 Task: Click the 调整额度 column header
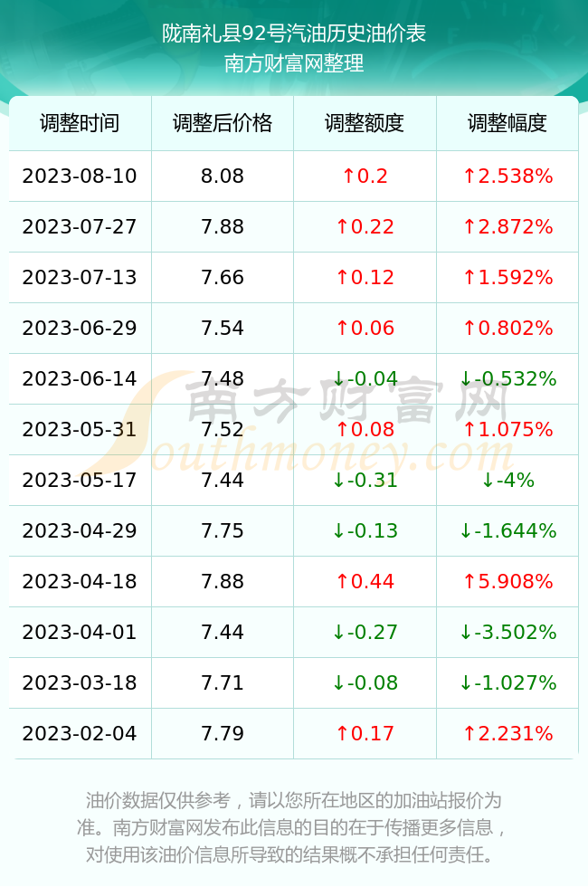365,123
